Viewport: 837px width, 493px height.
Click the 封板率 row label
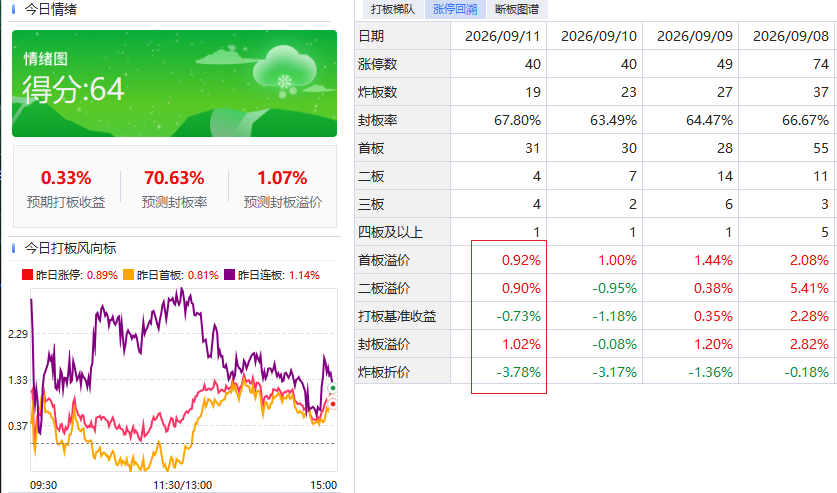[x=378, y=120]
